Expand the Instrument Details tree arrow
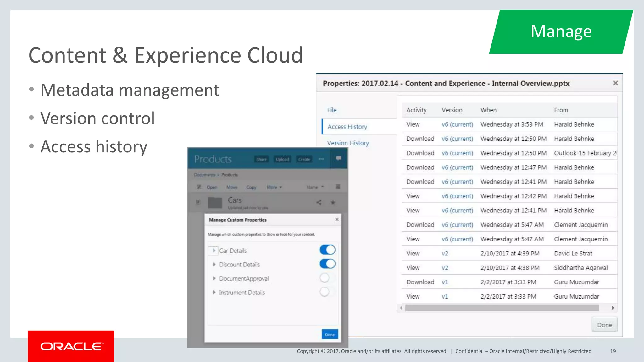 point(214,292)
